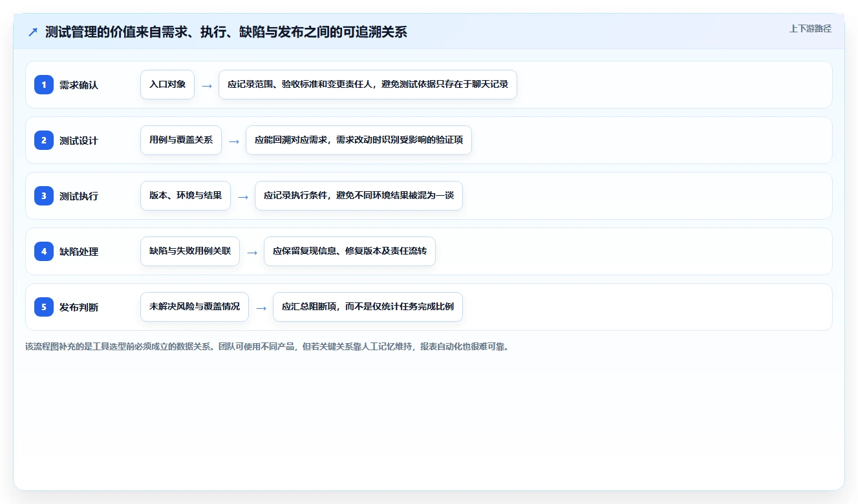Select the step 1 number badge
Image resolution: width=858 pixels, height=504 pixels.
tap(44, 85)
